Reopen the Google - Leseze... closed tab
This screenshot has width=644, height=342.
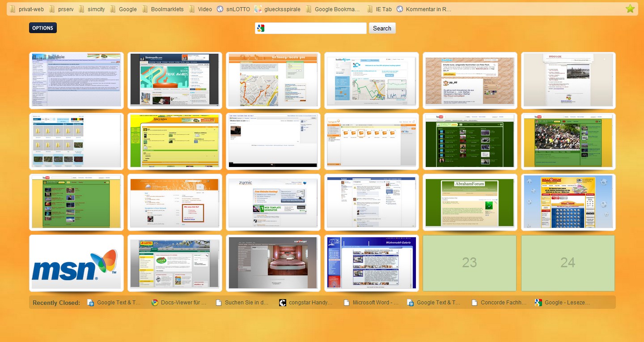click(562, 303)
